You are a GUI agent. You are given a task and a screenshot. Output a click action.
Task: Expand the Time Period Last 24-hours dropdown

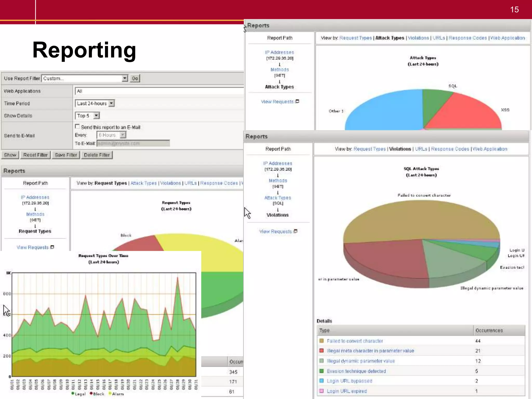tap(111, 103)
